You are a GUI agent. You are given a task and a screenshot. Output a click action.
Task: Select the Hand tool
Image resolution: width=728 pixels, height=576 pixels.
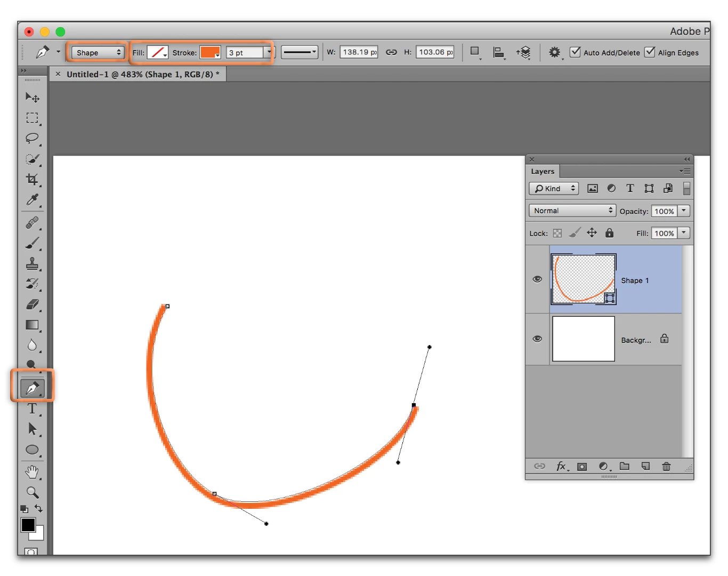click(32, 473)
